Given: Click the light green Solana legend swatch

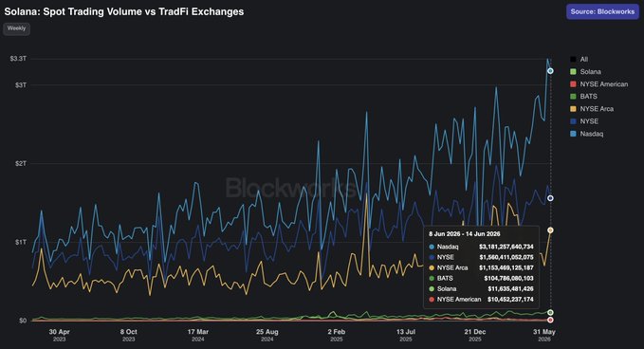Looking at the screenshot, I should 573,71.
